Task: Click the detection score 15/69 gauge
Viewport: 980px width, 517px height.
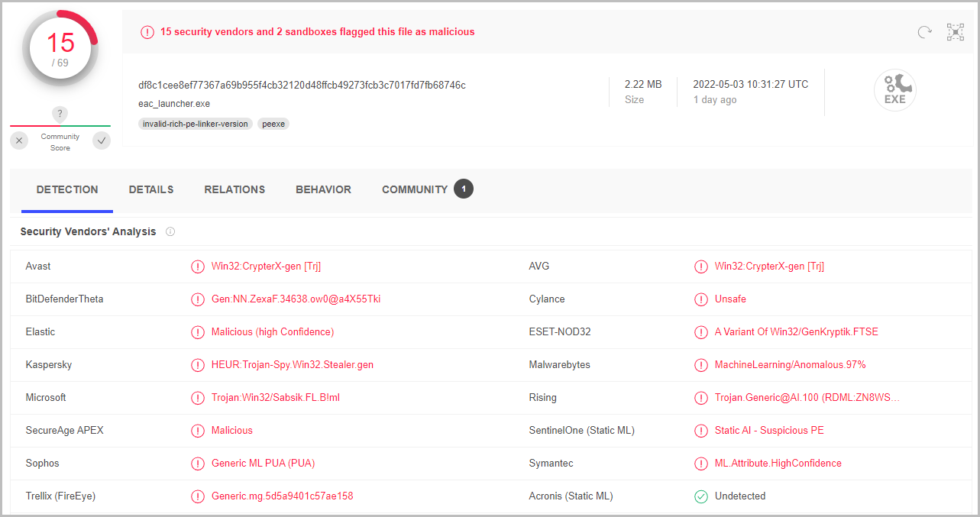Action: (x=60, y=49)
